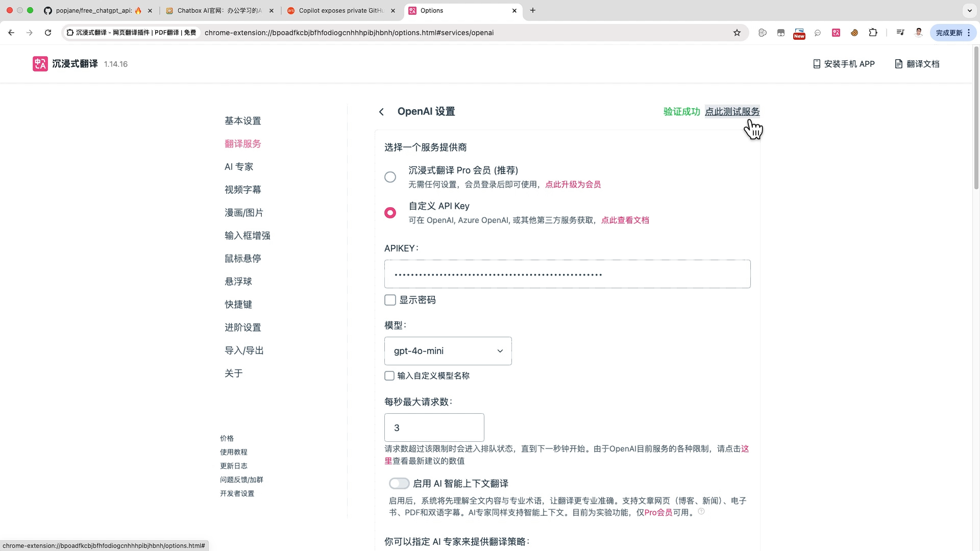Screen dimensions: 980x551
Task: Open 输入框增强 in sidebar
Action: 248,236
